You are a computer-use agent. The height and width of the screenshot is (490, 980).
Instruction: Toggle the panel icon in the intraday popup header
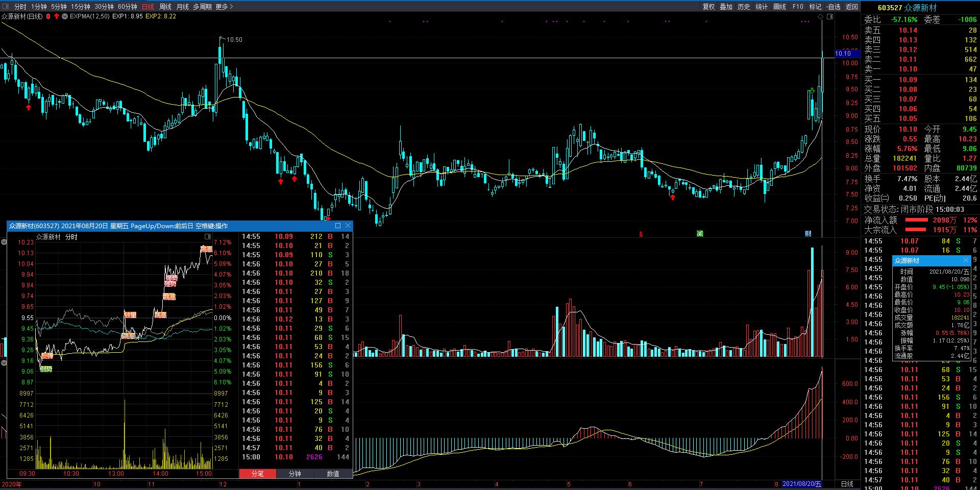(x=208, y=237)
